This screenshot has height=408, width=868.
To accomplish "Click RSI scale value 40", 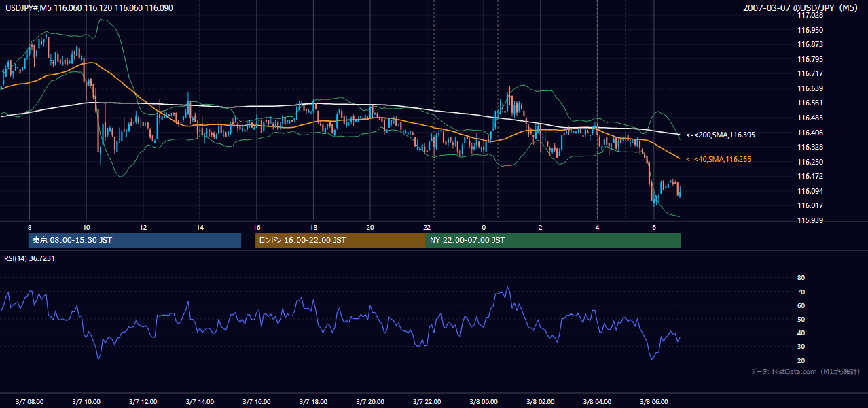I will (801, 333).
